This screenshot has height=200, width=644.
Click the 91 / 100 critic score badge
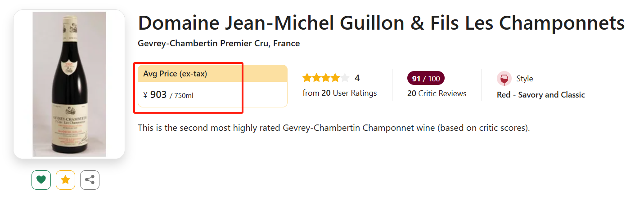(425, 79)
